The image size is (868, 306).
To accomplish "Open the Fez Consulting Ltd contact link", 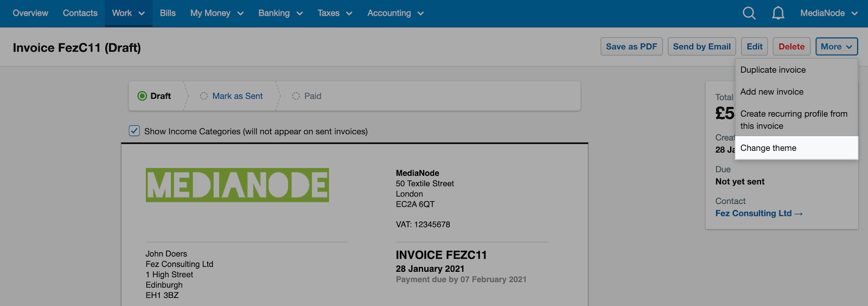I will (759, 213).
